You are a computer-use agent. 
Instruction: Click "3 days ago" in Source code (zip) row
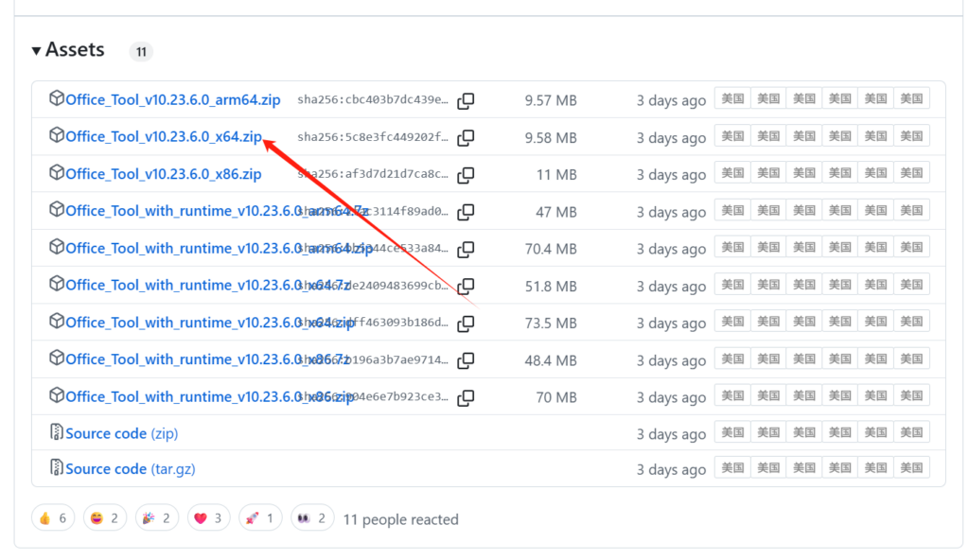tap(671, 434)
